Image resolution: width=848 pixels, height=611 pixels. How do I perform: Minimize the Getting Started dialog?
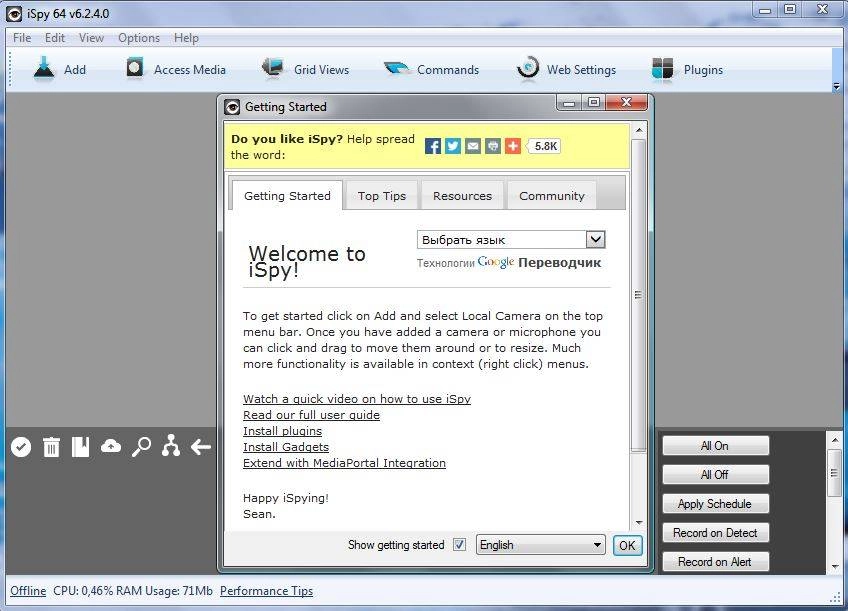tap(569, 102)
